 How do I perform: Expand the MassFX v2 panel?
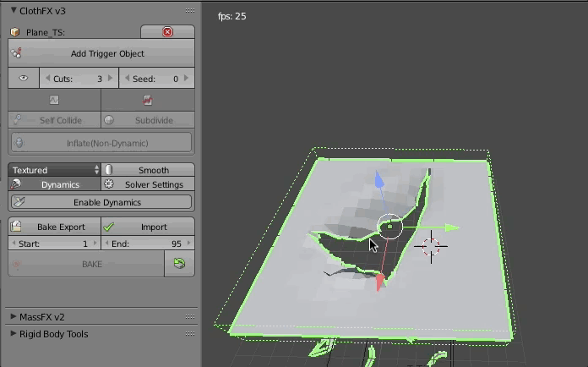(x=14, y=316)
